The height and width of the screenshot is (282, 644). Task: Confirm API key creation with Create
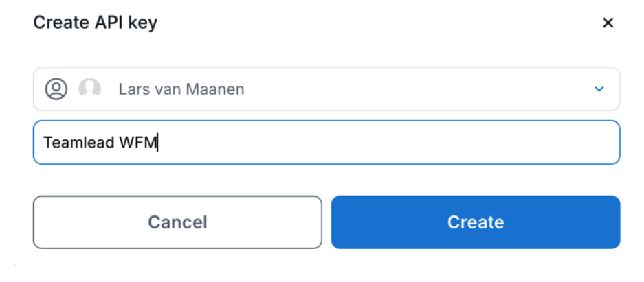point(476,222)
